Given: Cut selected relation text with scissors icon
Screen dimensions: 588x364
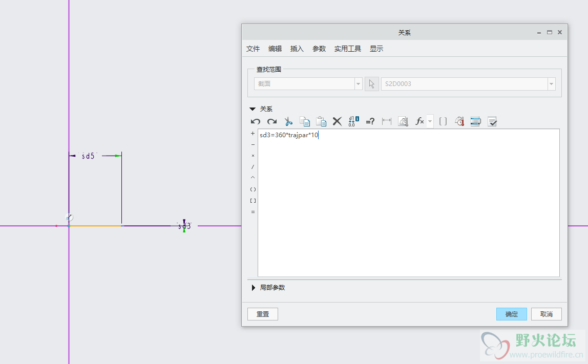Looking at the screenshot, I should 288,121.
